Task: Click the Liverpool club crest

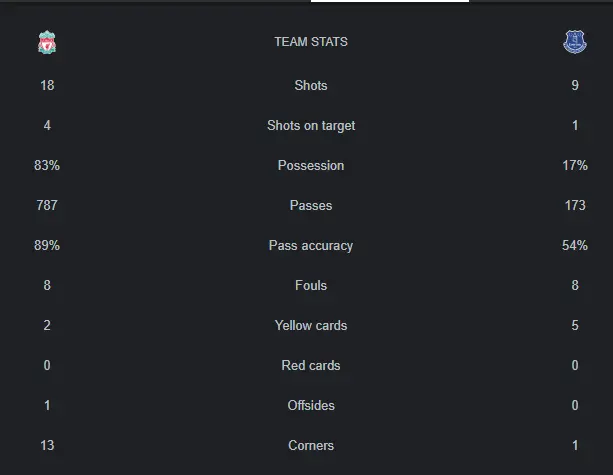Action: coord(47,43)
